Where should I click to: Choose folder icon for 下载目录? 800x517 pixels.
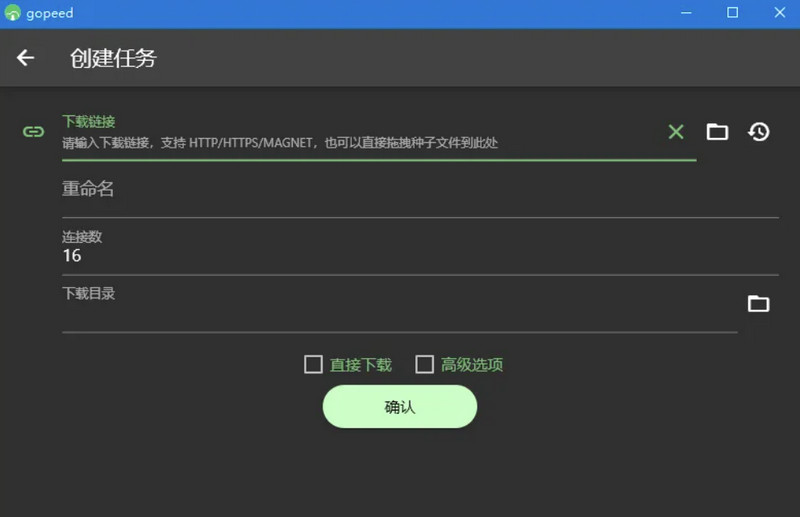[759, 304]
